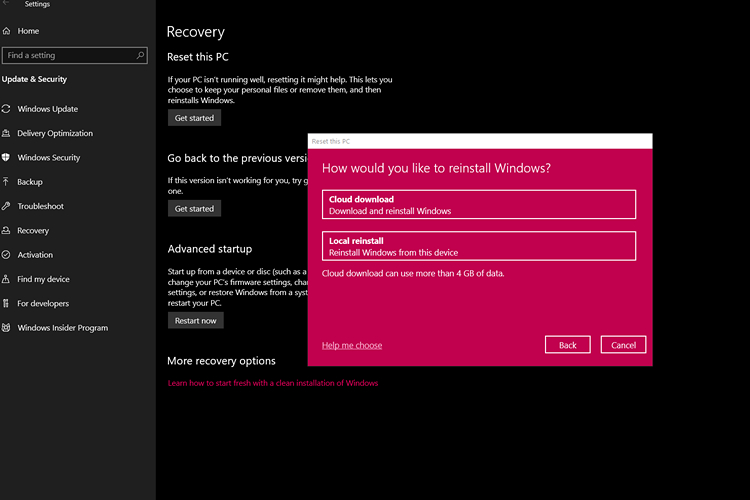This screenshot has width=750, height=500.
Task: Click Restart now under Advanced startup
Action: coord(196,321)
